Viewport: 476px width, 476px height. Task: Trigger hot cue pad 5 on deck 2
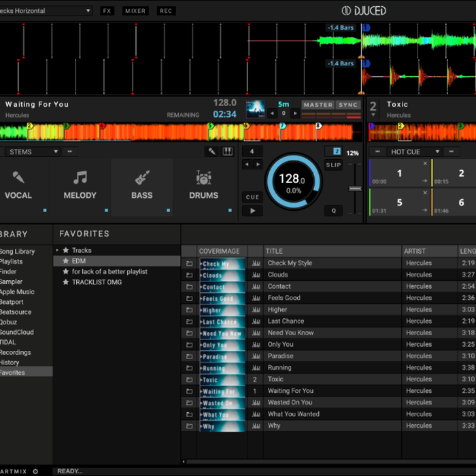pyautogui.click(x=400, y=202)
